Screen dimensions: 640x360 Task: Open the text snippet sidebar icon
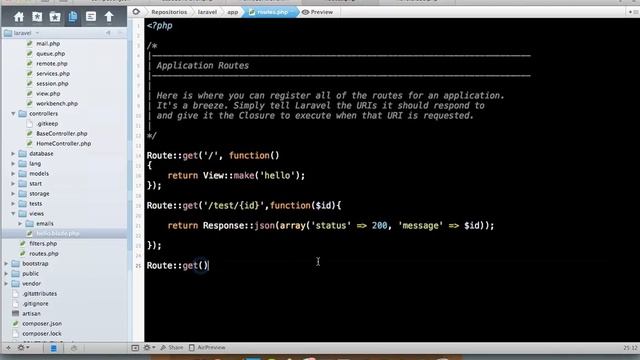[91, 17]
